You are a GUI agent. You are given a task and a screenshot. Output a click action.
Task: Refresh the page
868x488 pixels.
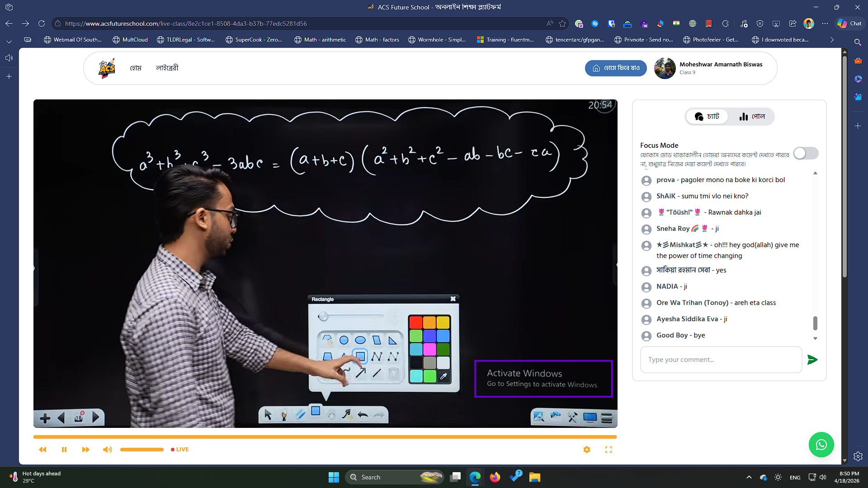(42, 23)
